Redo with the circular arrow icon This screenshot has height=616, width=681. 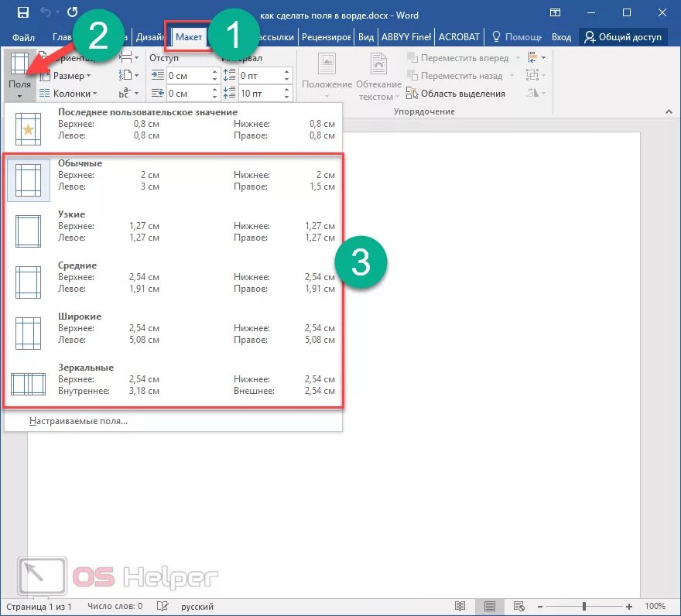pos(73,12)
